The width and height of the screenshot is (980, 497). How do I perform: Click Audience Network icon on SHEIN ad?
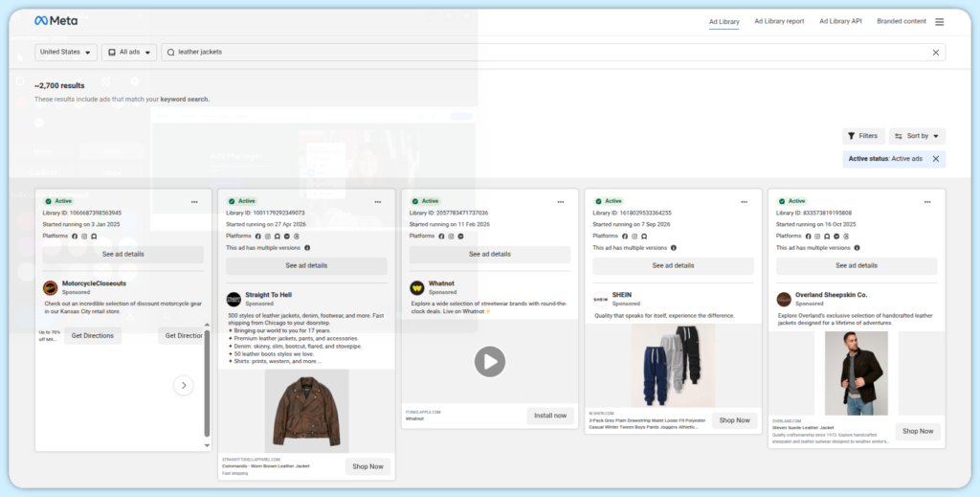pyautogui.click(x=644, y=237)
